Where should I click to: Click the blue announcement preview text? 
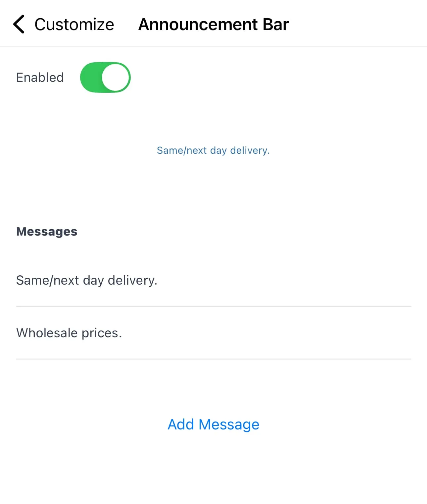point(213,150)
